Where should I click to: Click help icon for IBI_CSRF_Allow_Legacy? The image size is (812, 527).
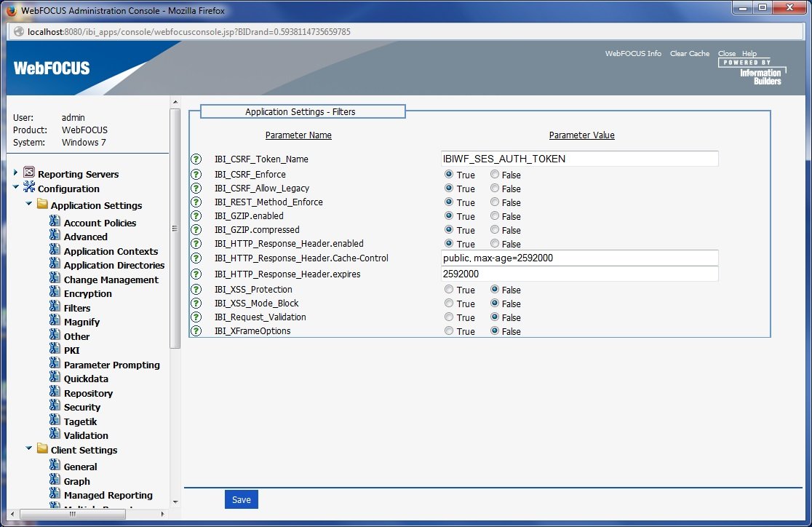pyautogui.click(x=196, y=188)
